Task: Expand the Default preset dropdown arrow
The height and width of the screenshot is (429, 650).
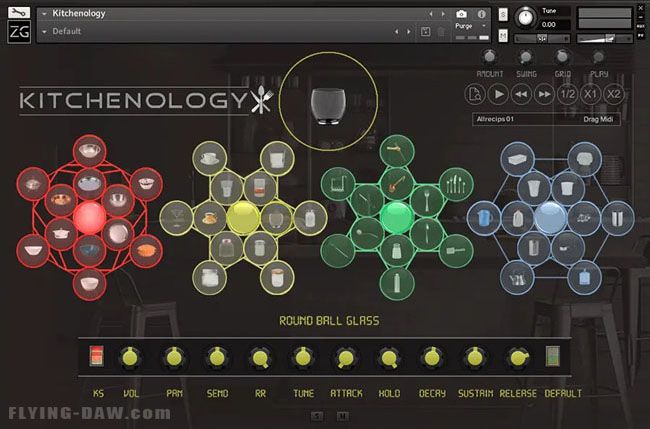Action: [x=44, y=32]
